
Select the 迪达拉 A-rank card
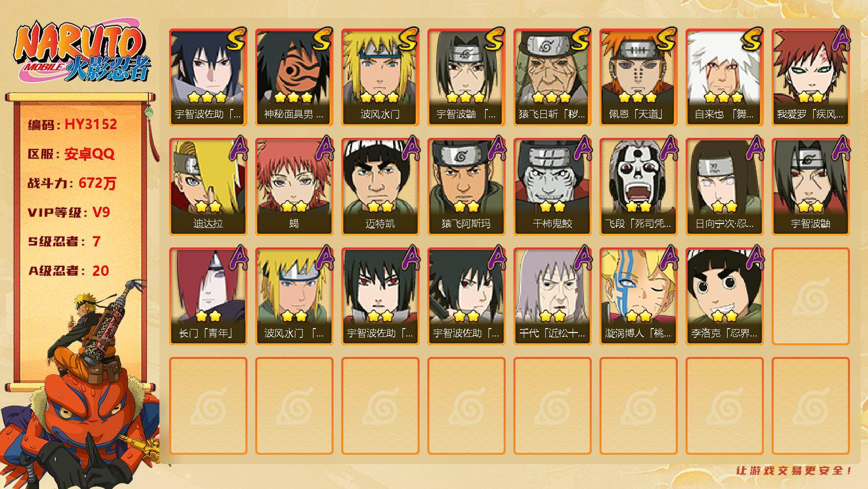coord(208,187)
